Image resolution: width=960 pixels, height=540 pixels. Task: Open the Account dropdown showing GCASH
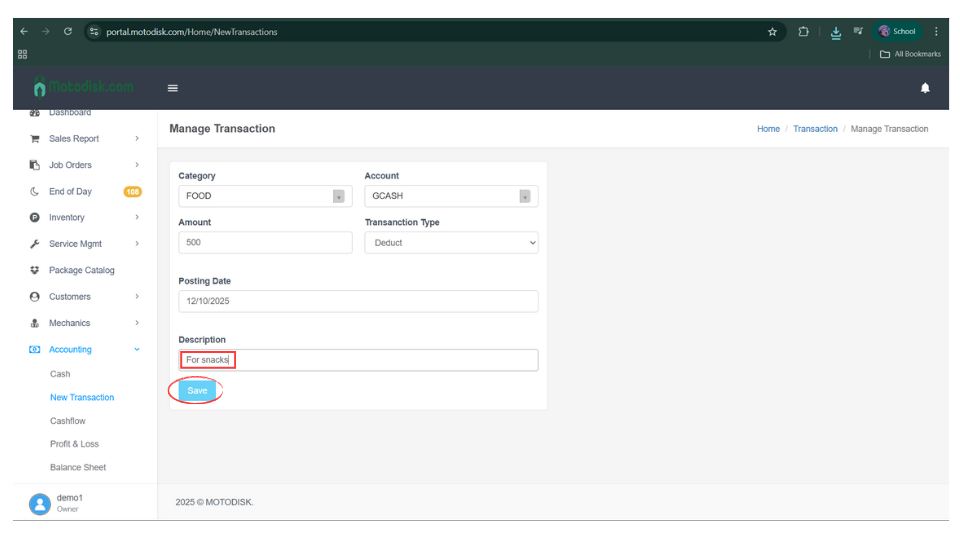450,196
